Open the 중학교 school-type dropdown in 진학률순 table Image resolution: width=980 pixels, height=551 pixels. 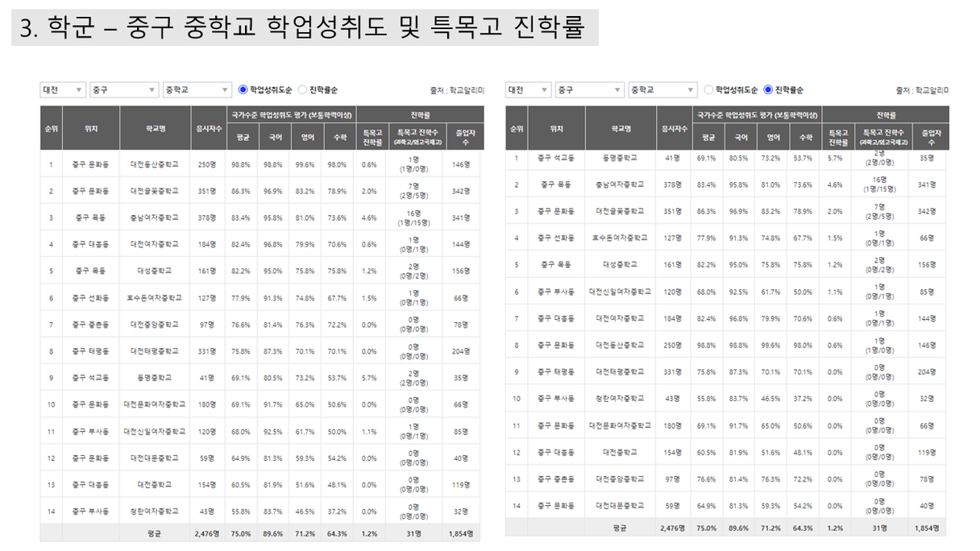(663, 90)
